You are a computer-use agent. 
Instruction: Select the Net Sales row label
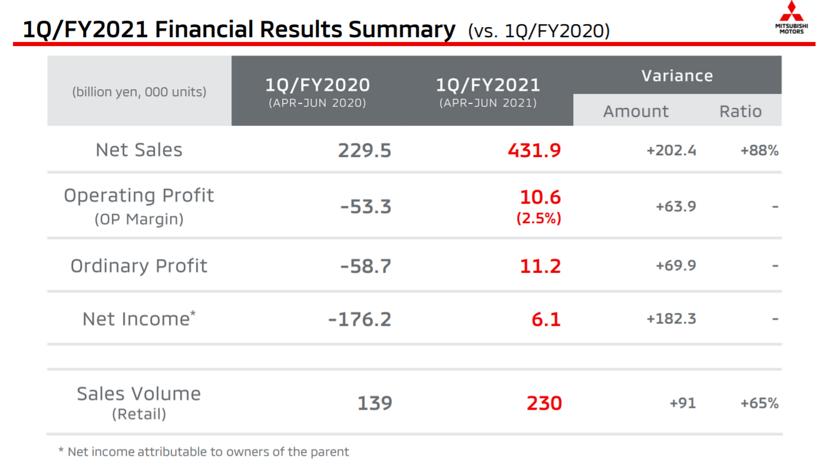click(x=139, y=150)
